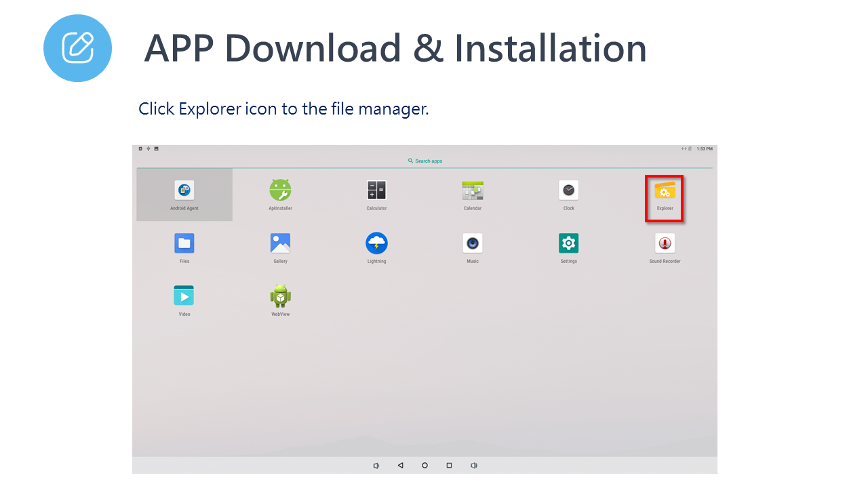Open the Settings app

(568, 243)
